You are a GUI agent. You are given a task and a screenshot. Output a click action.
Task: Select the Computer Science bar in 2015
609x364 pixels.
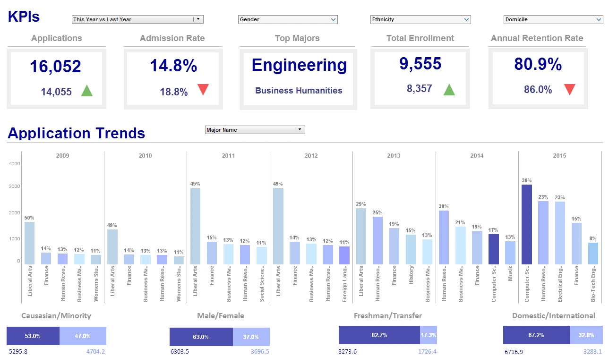tap(526, 222)
